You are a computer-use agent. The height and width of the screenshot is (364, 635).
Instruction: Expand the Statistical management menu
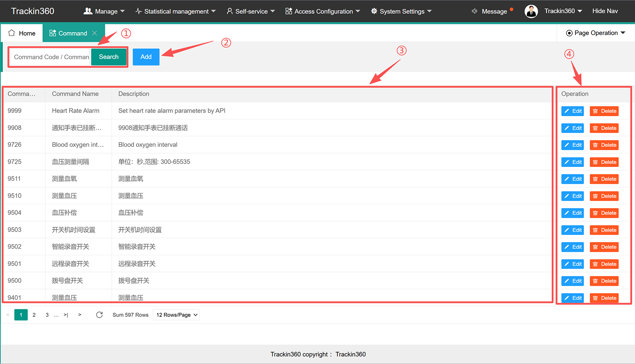tap(175, 11)
